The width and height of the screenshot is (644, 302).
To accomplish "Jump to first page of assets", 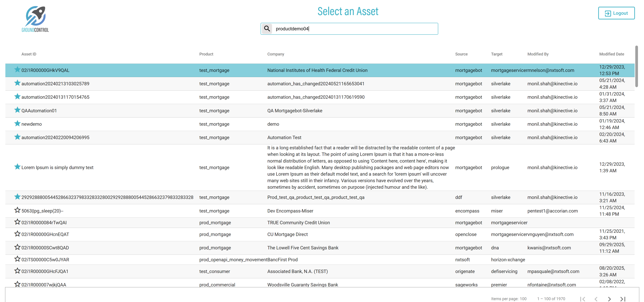I will [x=582, y=299].
